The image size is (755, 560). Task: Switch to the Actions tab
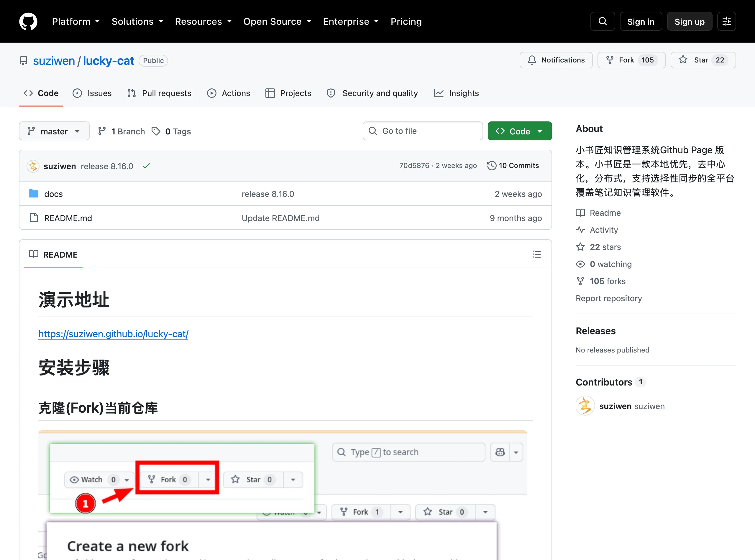click(x=229, y=93)
